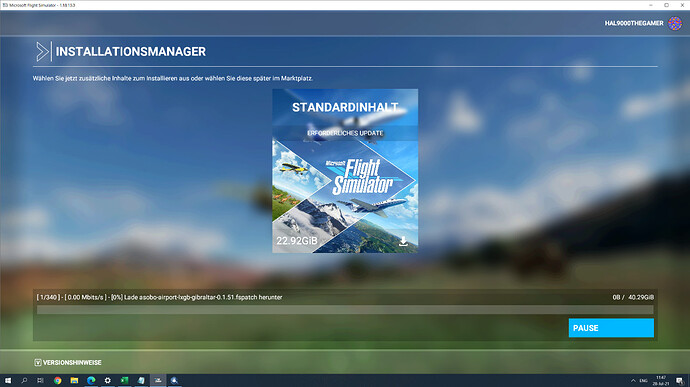Open Windows taskbar search
Viewport: 690px width, 387px height.
click(x=24, y=380)
